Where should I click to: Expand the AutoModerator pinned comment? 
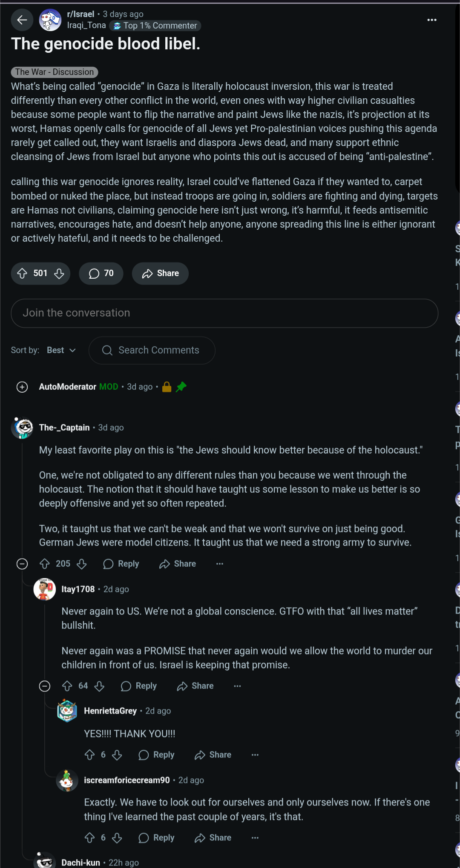pos(22,387)
